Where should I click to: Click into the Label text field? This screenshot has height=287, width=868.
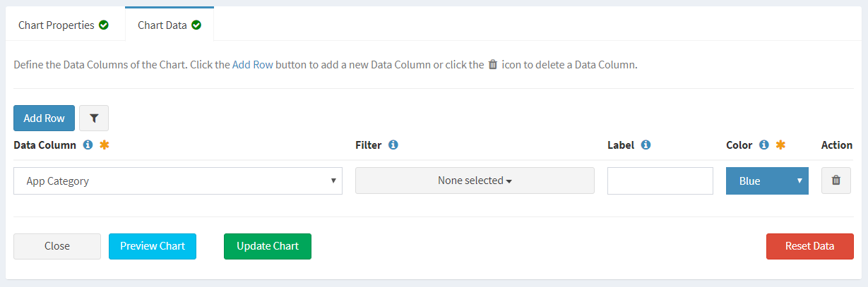click(660, 181)
